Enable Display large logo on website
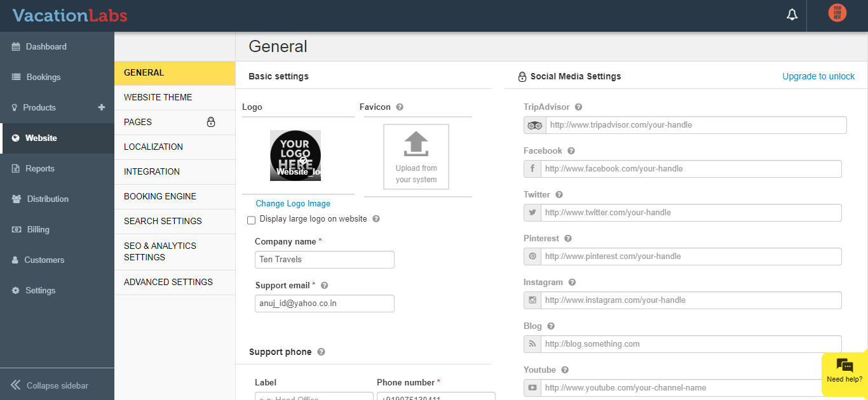This screenshot has height=400, width=868. pos(252,220)
